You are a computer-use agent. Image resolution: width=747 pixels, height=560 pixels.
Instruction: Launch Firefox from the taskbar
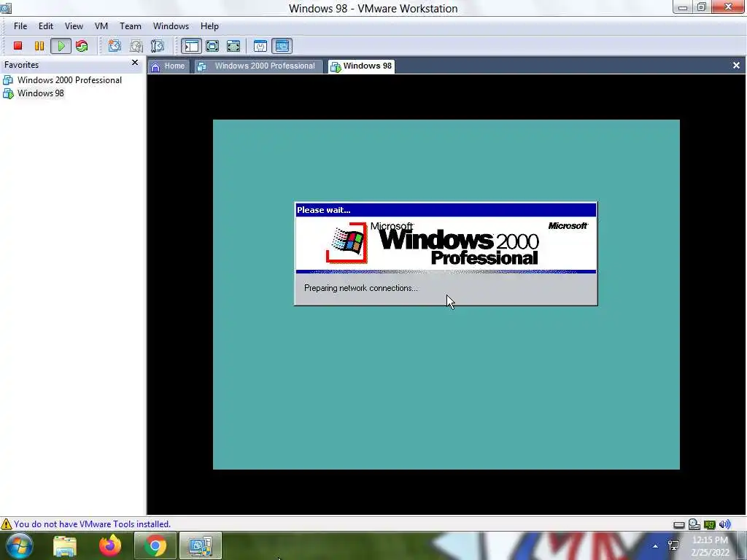[110, 545]
